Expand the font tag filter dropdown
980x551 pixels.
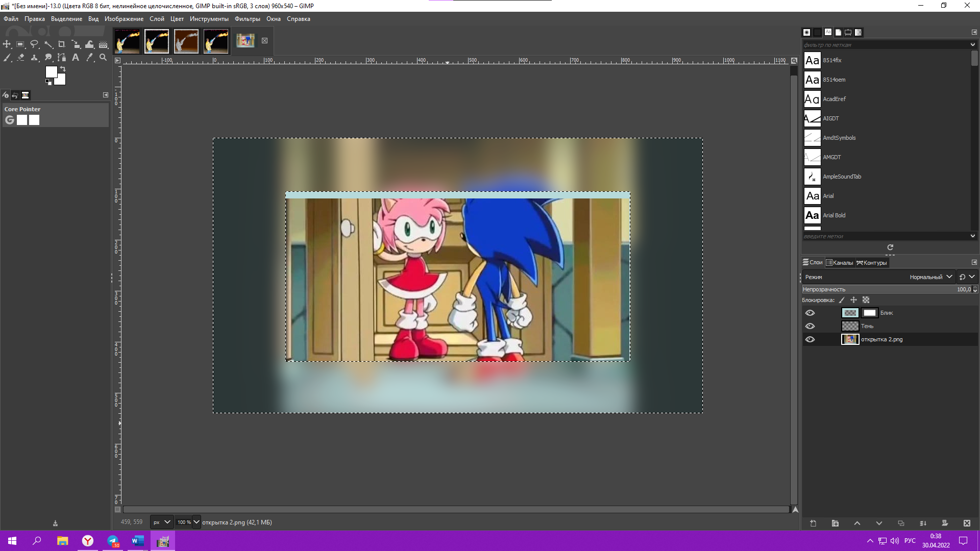pyautogui.click(x=972, y=45)
